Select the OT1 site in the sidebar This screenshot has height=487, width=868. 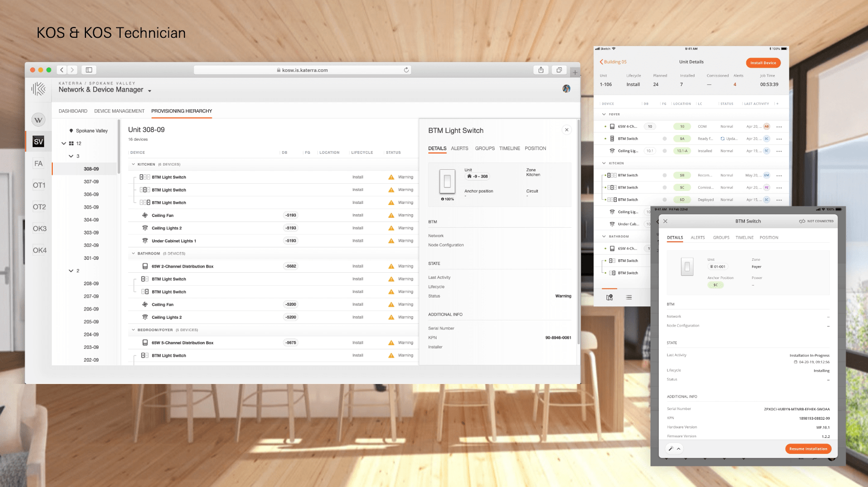(x=39, y=185)
